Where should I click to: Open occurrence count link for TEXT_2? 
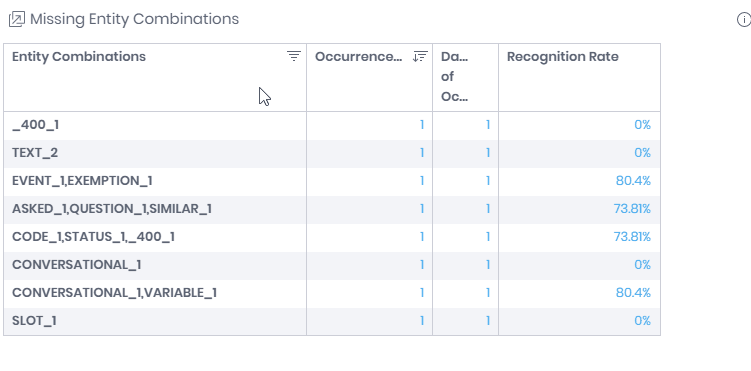point(422,153)
